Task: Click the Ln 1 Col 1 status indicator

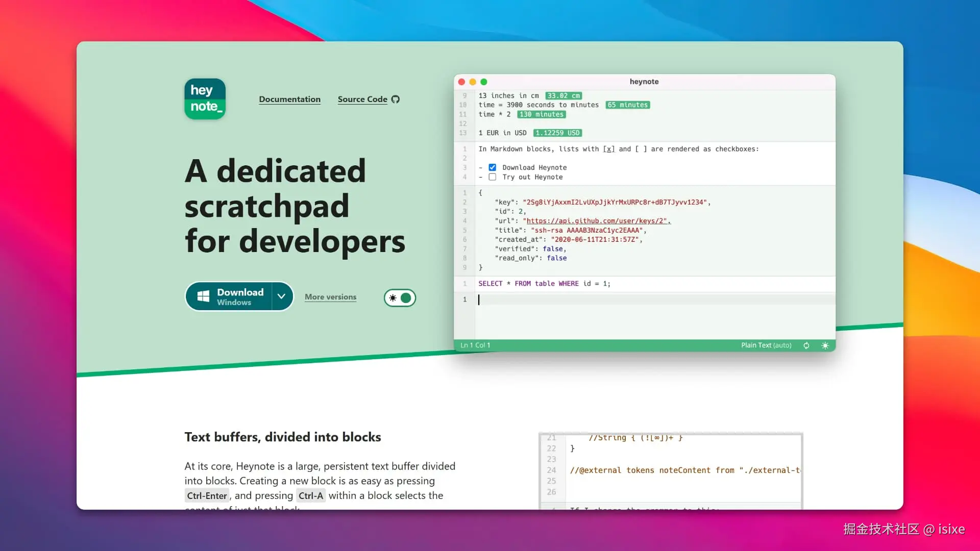Action: click(475, 345)
